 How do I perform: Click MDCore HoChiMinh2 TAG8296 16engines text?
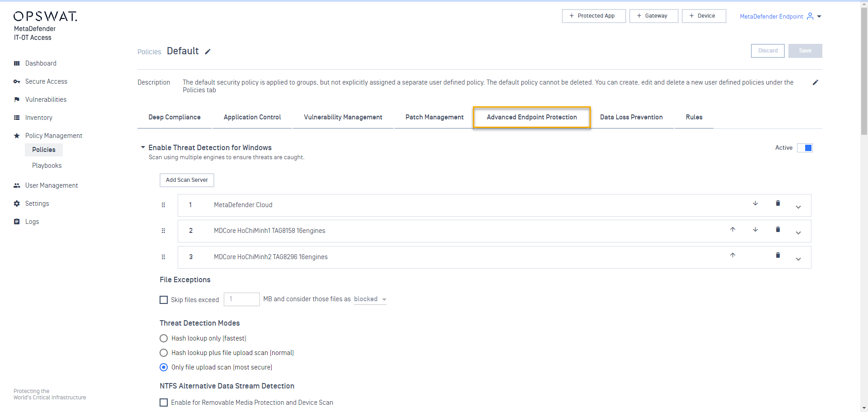[x=271, y=257]
